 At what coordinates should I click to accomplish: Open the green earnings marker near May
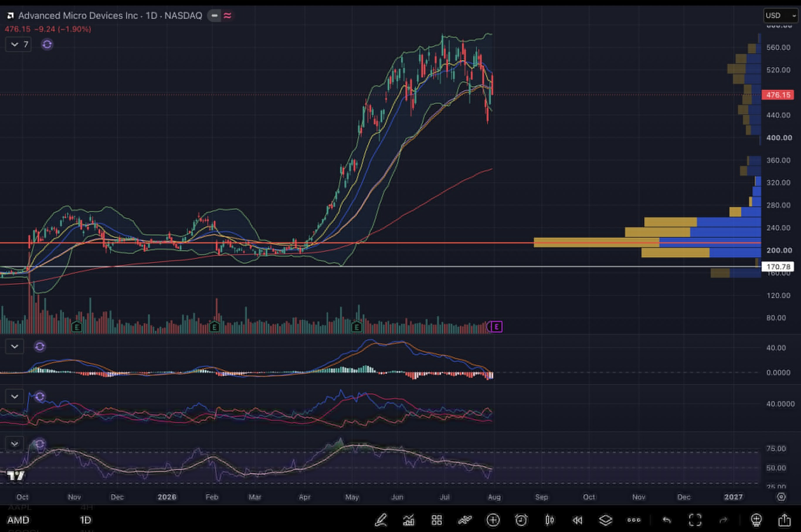[356, 327]
